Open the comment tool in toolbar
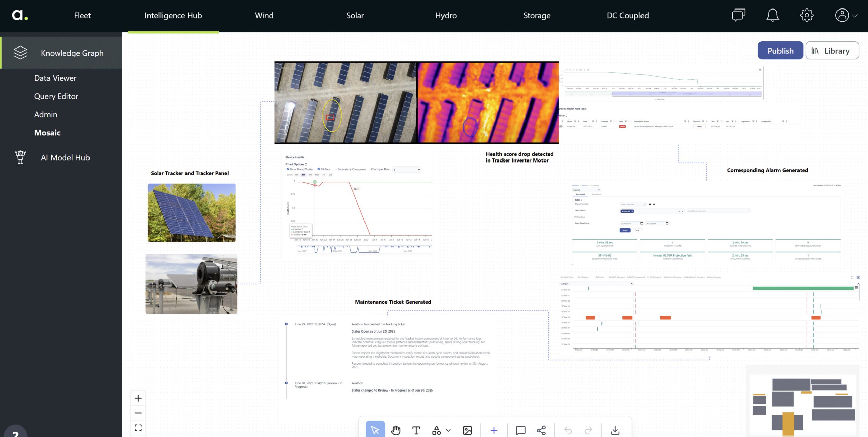 [520, 430]
